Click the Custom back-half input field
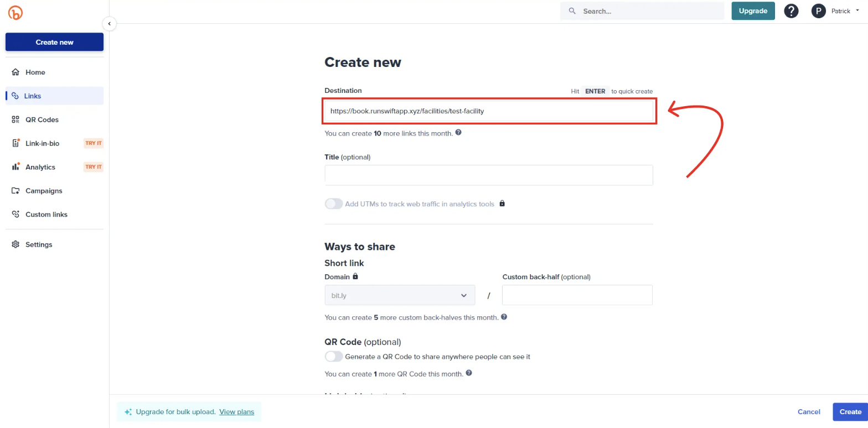Viewport: 868px width, 428px height. tap(577, 295)
